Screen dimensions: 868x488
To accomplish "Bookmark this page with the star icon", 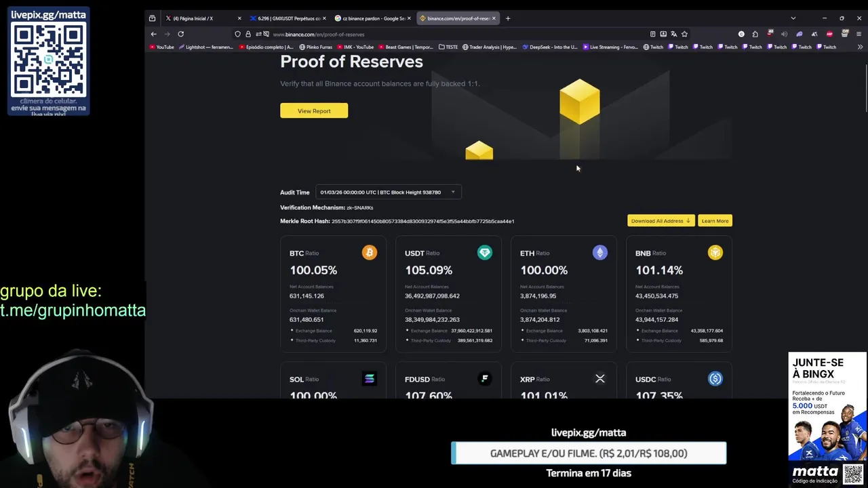I will [x=684, y=34].
